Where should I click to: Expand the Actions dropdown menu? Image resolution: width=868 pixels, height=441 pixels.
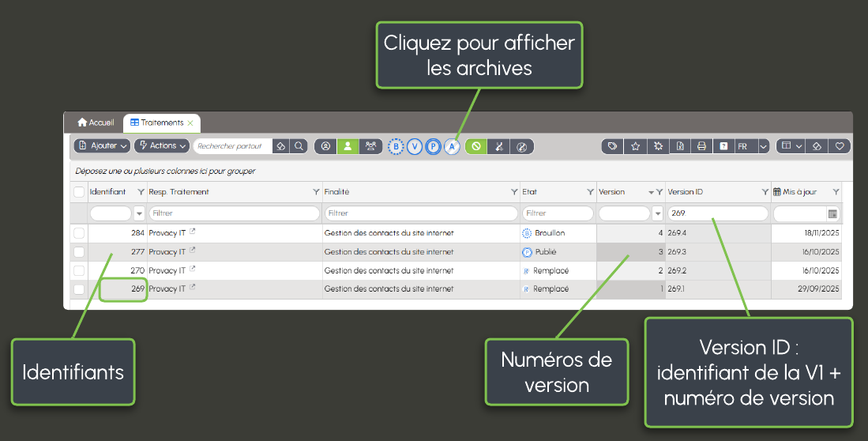tap(162, 146)
